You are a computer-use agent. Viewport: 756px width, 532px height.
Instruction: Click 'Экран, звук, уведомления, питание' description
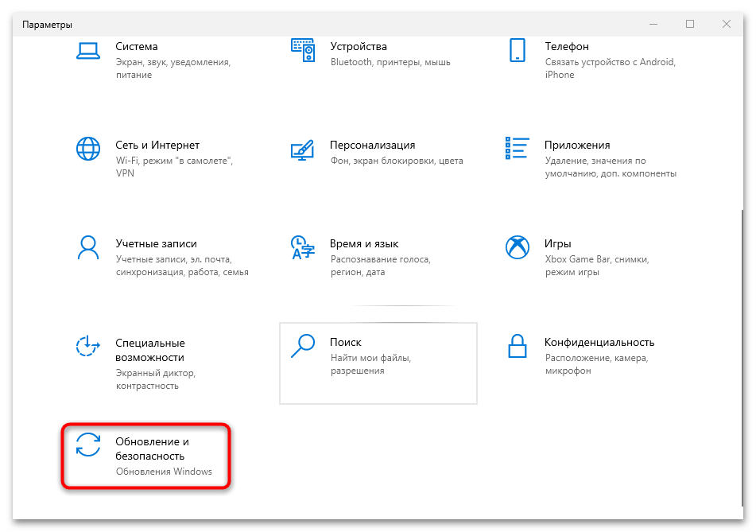[173, 68]
